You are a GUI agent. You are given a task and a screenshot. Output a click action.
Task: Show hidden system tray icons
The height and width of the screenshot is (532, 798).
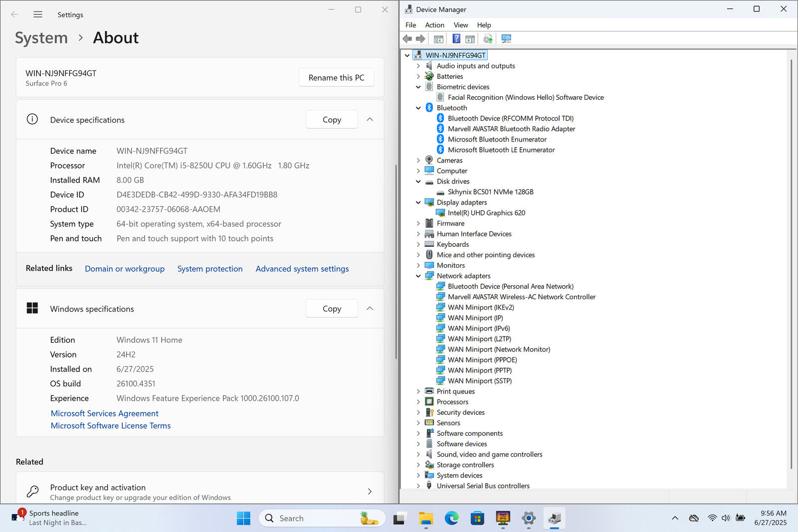tap(675, 518)
